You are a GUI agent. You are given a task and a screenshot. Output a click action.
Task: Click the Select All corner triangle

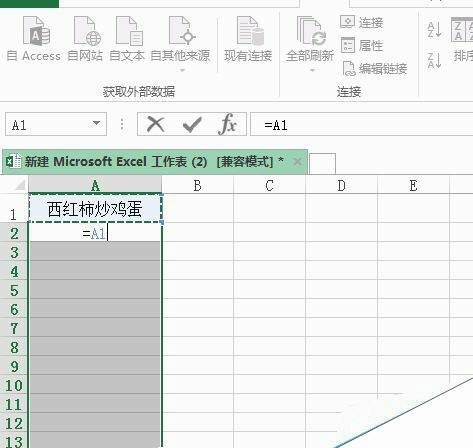click(x=20, y=185)
